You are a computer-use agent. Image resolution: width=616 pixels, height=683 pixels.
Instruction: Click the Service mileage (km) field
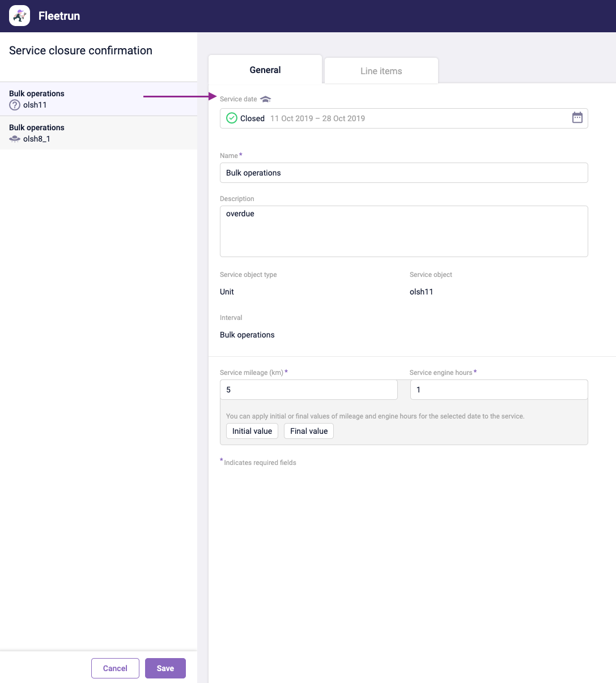pos(309,390)
